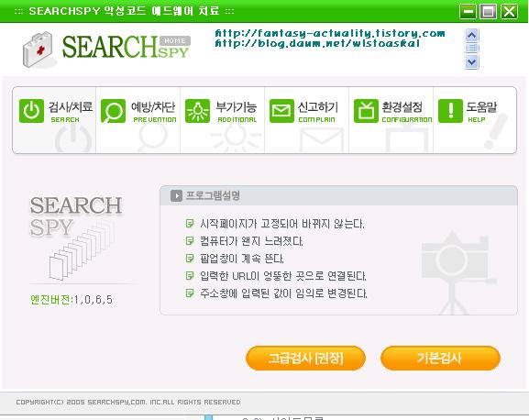
Task: Switch to the 부가기능 ADDITIONAL tab
Action: [223, 120]
